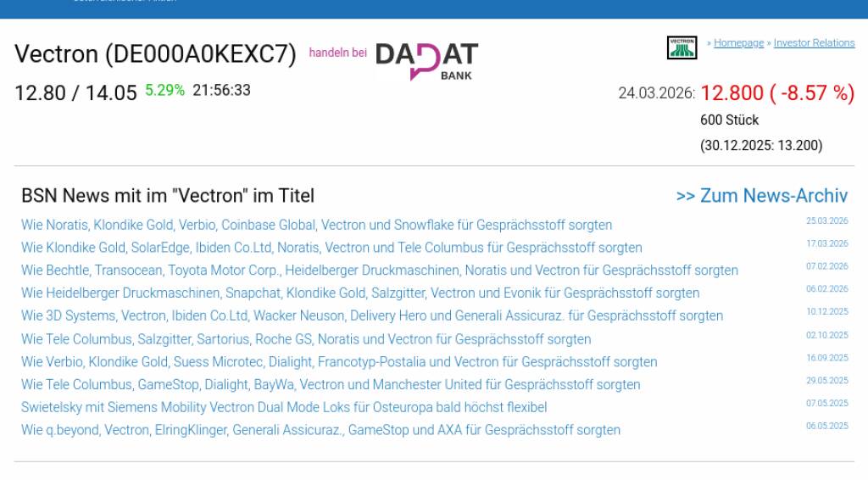This screenshot has height=480, width=868.
Task: Open the q.beyond, Vectron, ElringKlinger news
Action: coord(320,430)
